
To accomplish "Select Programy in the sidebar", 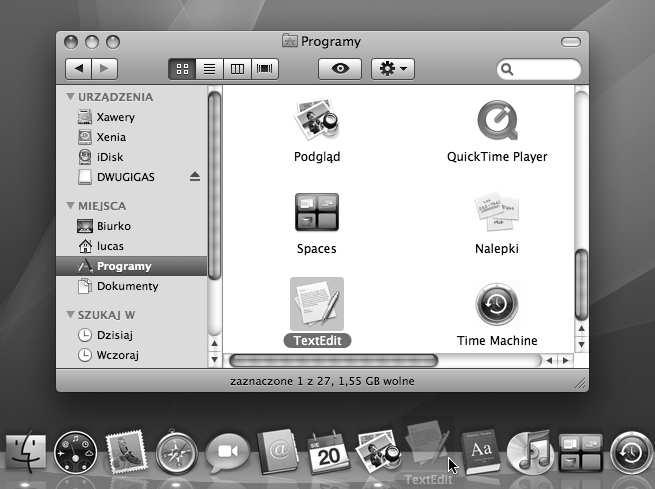I will [x=131, y=266].
